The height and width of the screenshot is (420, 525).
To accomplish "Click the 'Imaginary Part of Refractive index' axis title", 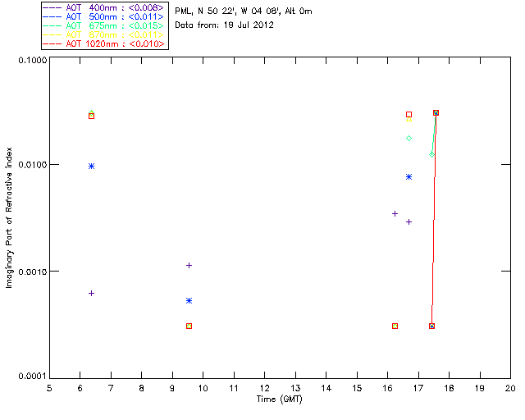I will [x=9, y=217].
